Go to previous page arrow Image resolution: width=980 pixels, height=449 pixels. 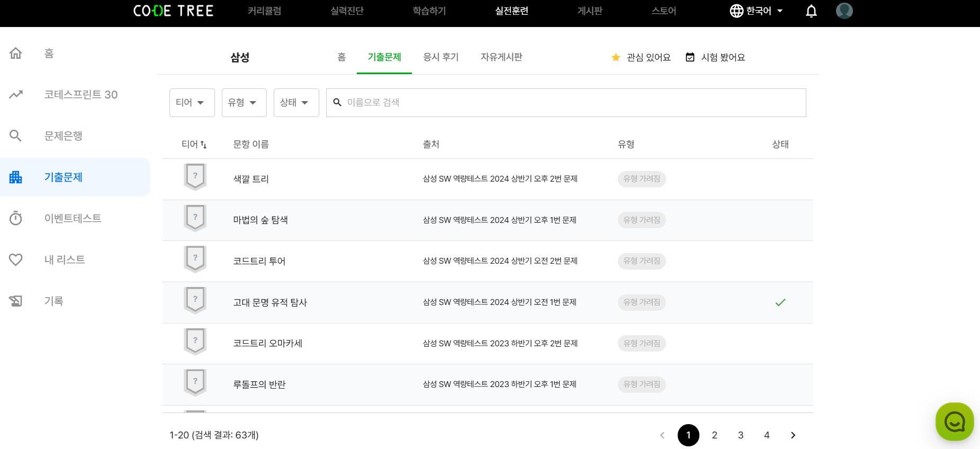click(x=662, y=435)
